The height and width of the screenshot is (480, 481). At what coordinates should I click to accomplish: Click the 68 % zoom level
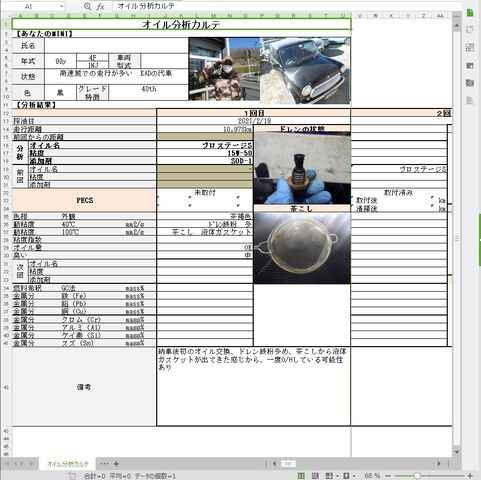(x=372, y=476)
